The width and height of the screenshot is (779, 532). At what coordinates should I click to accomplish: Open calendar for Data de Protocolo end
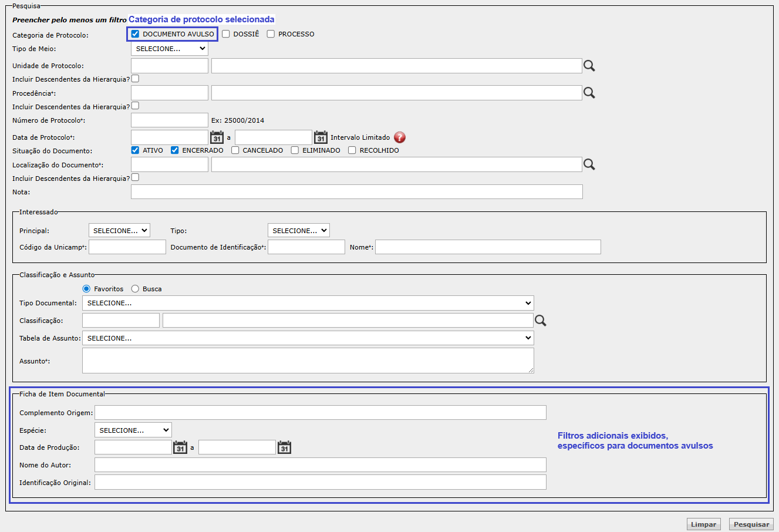point(321,137)
